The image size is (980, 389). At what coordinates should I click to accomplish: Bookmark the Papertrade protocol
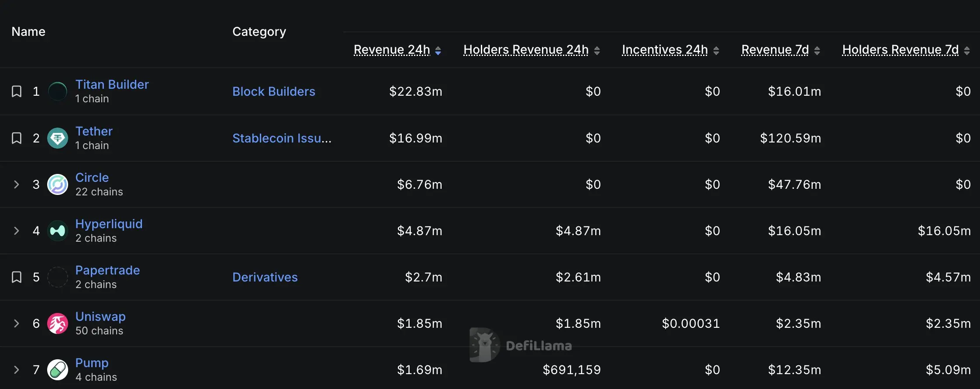click(17, 277)
